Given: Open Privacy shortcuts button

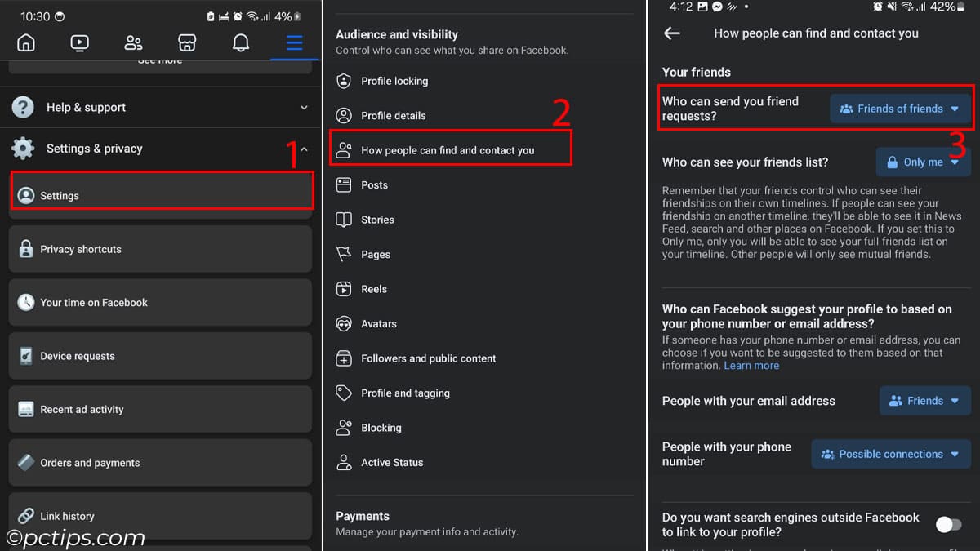Looking at the screenshot, I should pos(160,249).
